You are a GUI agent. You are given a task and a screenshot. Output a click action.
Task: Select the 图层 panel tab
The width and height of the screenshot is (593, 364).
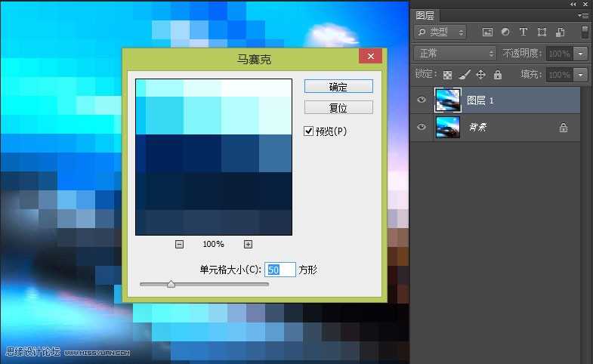[425, 15]
